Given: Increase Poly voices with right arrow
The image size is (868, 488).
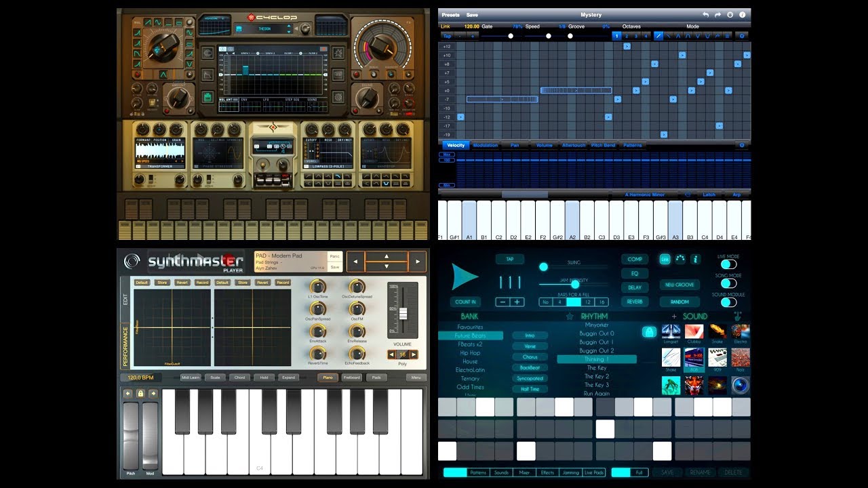Looking at the screenshot, I should [414, 354].
